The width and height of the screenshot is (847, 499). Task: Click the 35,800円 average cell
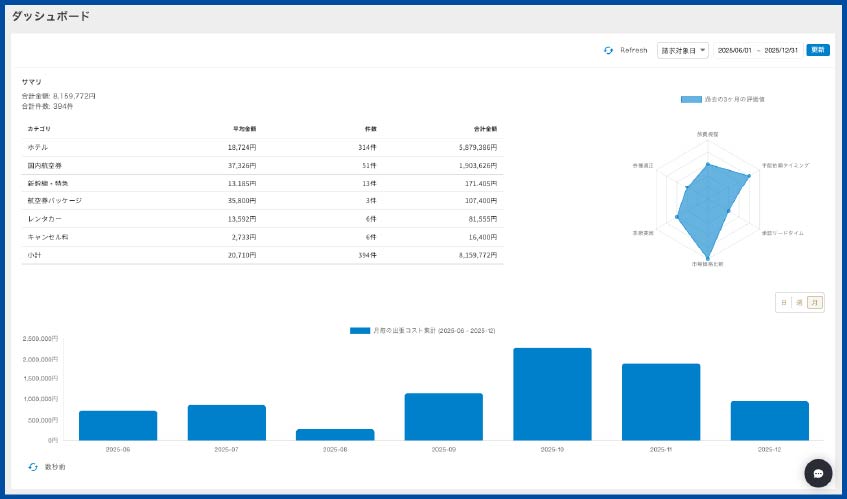tap(242, 200)
